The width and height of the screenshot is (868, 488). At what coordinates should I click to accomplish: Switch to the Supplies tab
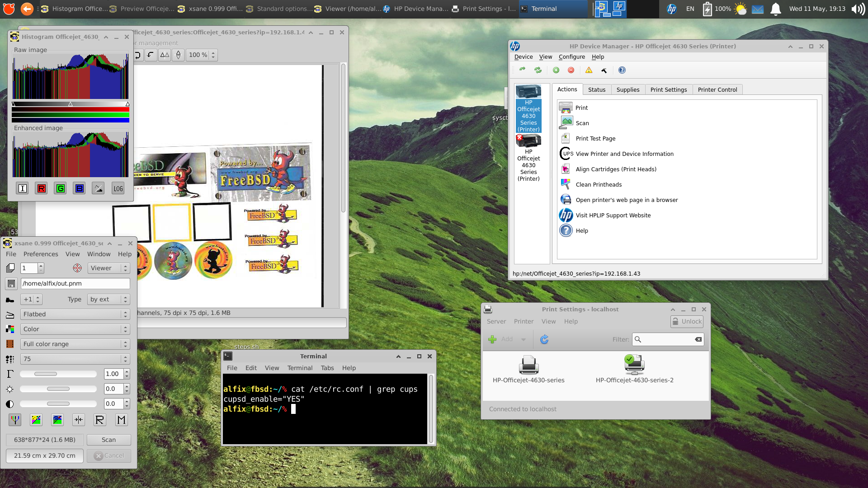[x=628, y=89]
